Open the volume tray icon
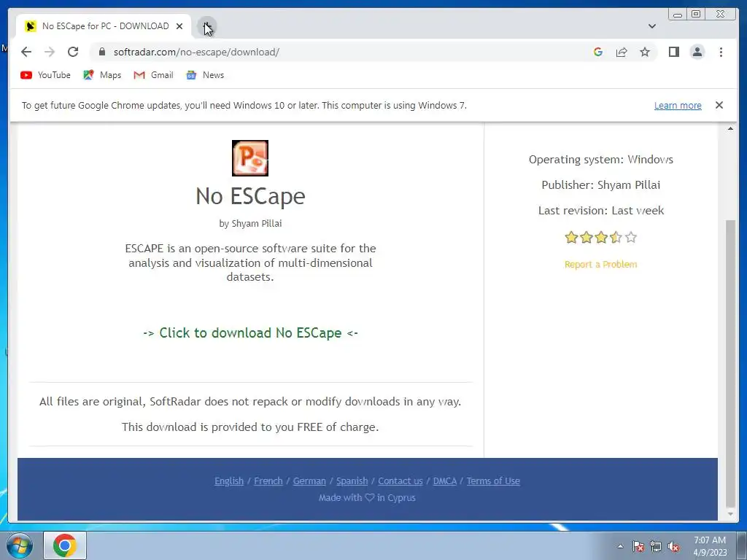 click(x=673, y=546)
